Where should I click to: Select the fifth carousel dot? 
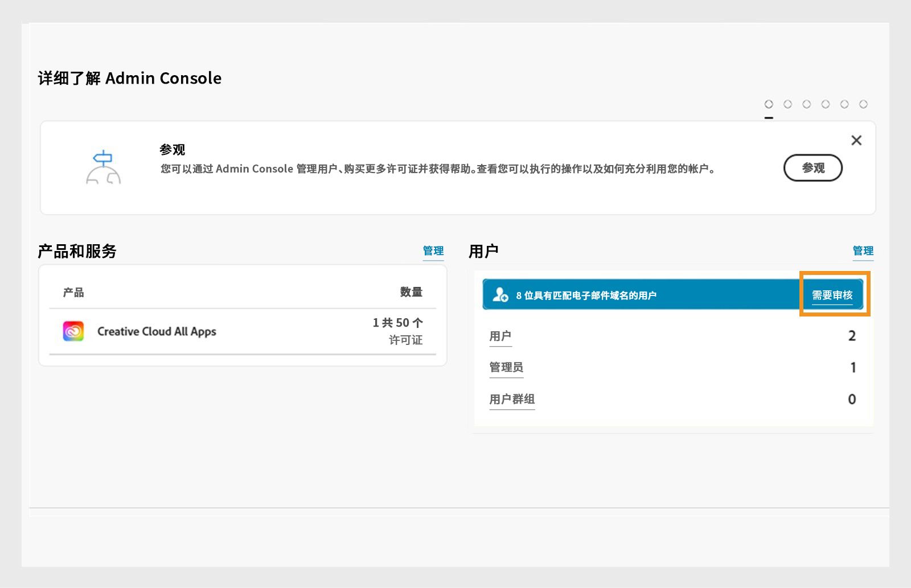(844, 104)
